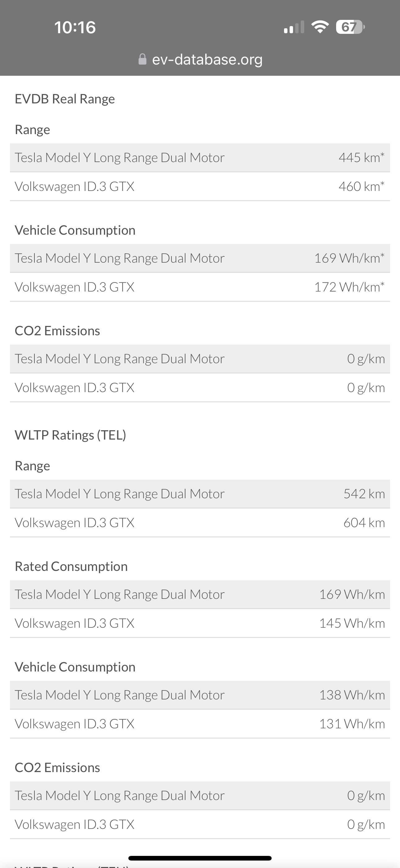Tap the Volkswagen 131 Wh/km value
Screen dimensions: 400x868
click(352, 724)
